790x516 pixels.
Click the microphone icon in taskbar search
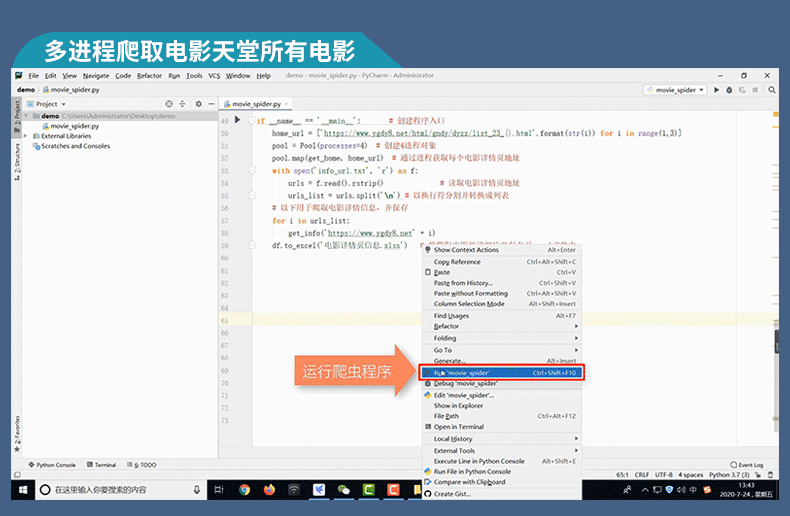[x=196, y=489]
